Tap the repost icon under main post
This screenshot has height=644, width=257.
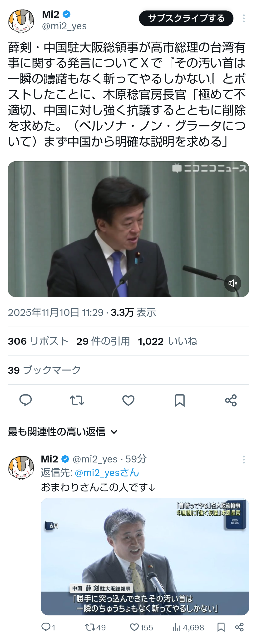tap(77, 400)
